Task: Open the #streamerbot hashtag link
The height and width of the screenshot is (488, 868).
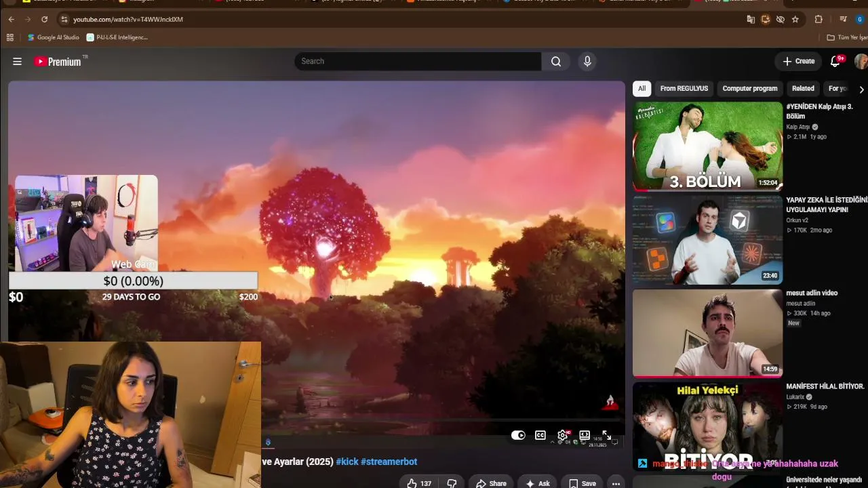Action: point(389,462)
